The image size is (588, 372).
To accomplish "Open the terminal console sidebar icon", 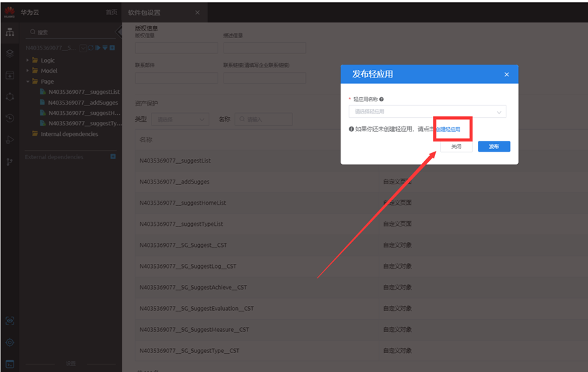I will (x=10, y=364).
